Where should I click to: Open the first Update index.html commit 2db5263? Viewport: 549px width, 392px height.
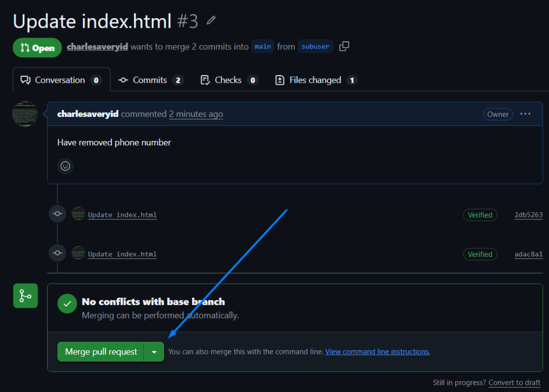click(122, 215)
